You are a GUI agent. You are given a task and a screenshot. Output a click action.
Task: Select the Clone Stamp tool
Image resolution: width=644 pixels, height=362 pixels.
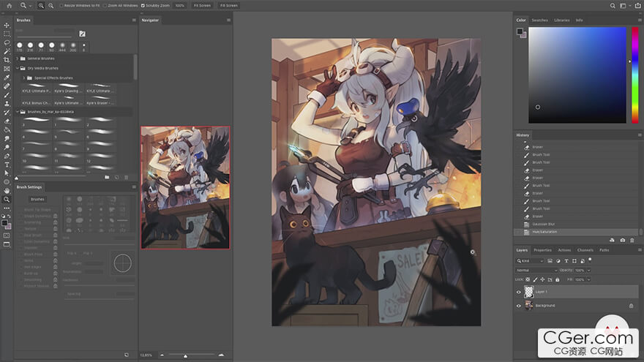7,103
